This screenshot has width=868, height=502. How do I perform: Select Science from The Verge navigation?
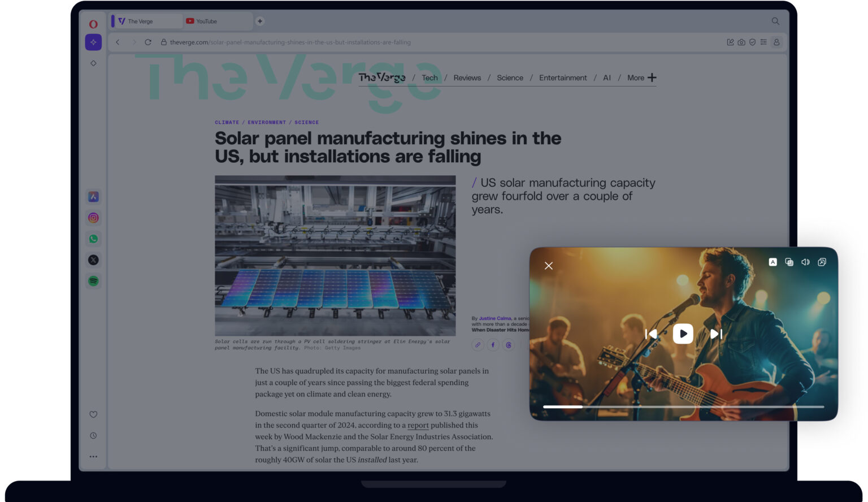tap(510, 77)
